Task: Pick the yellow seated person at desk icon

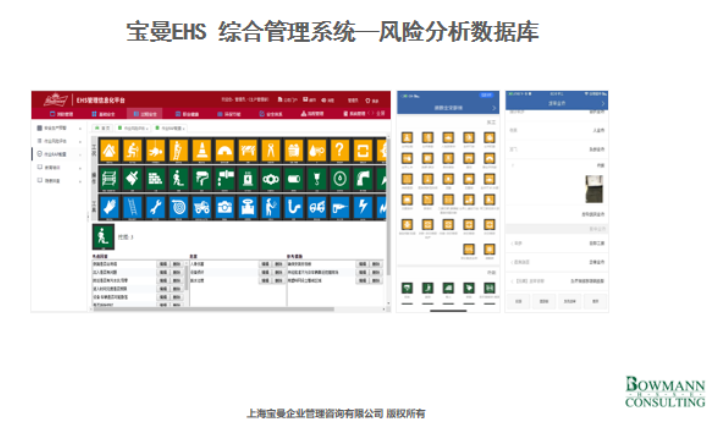Action: click(132, 150)
